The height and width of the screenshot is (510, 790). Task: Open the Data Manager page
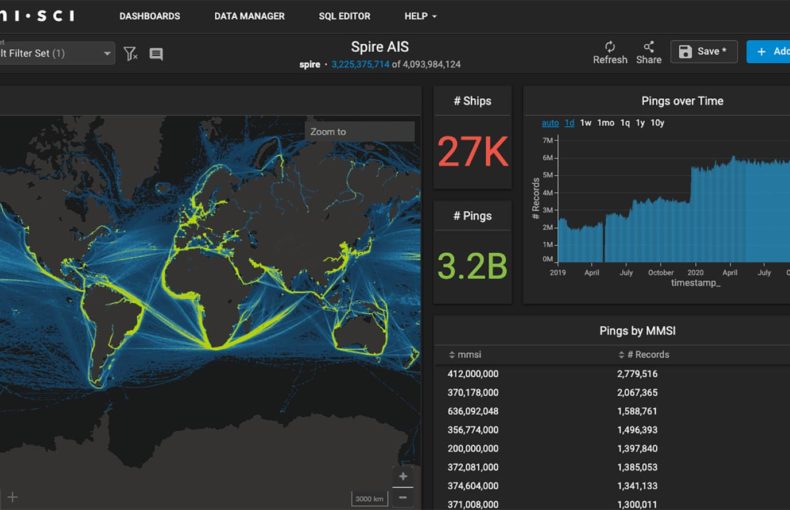click(249, 16)
